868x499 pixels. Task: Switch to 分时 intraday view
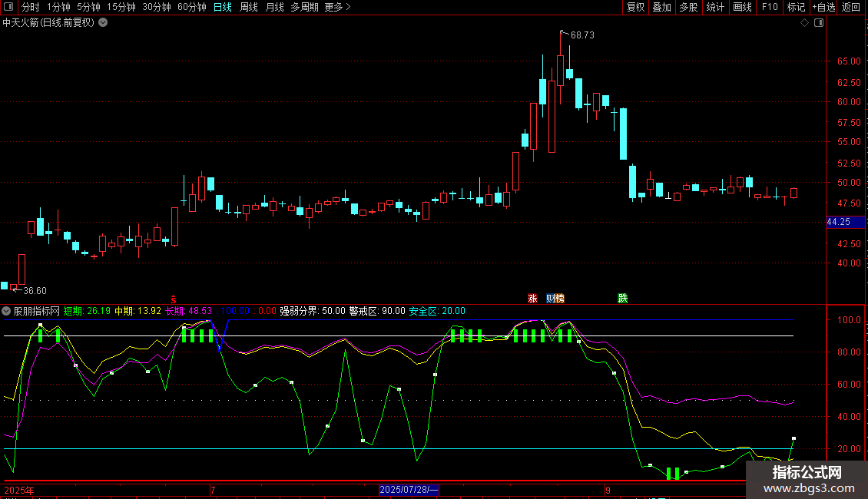(x=30, y=8)
